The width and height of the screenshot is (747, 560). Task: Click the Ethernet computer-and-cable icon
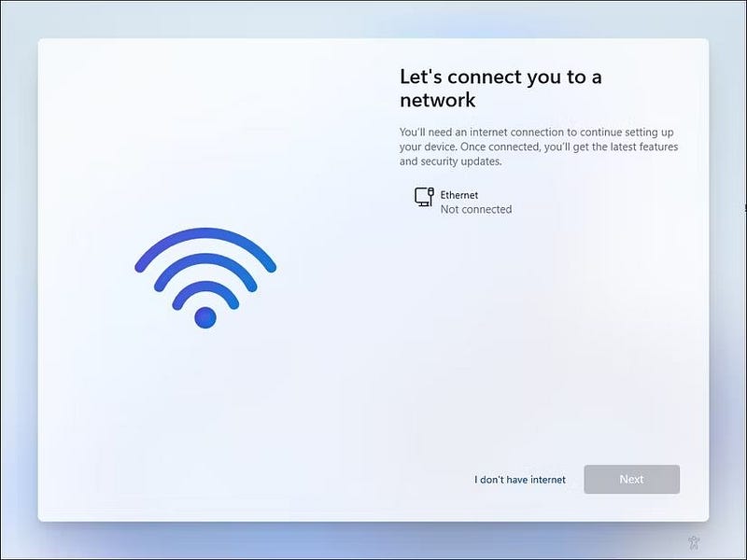tap(424, 197)
